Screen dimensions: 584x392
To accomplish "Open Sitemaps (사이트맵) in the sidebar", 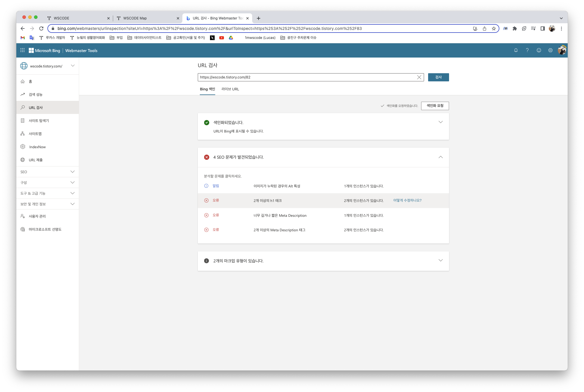I will click(x=35, y=134).
